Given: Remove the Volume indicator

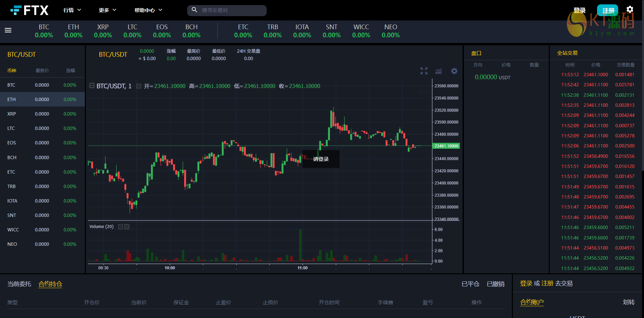Looking at the screenshot, I should pyautogui.click(x=127, y=227).
